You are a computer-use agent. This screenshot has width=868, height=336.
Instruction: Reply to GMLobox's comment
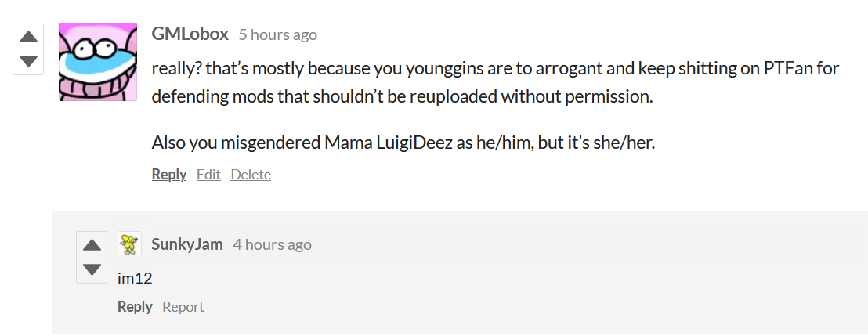point(168,174)
